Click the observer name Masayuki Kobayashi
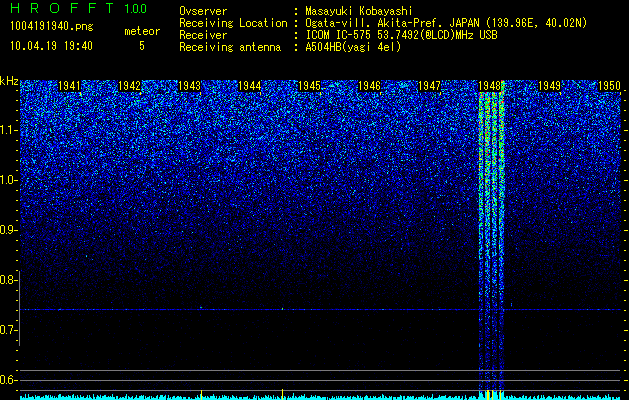629x400 pixels. [359, 11]
